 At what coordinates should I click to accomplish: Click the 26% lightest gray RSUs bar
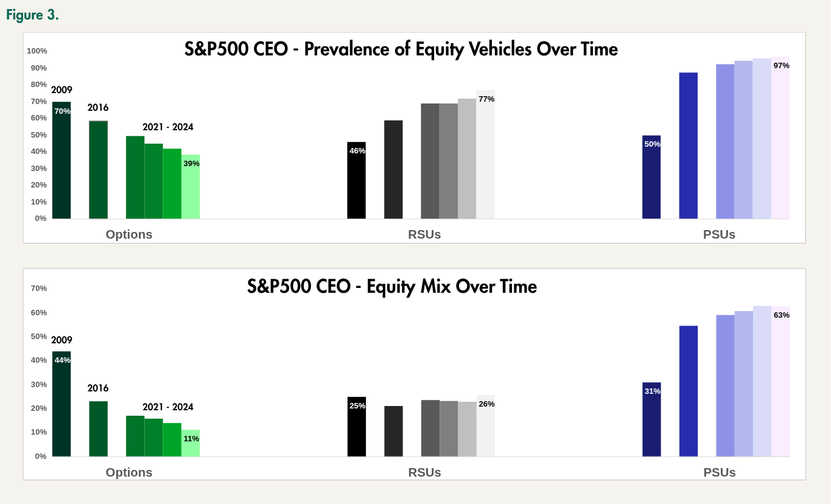tap(485, 426)
